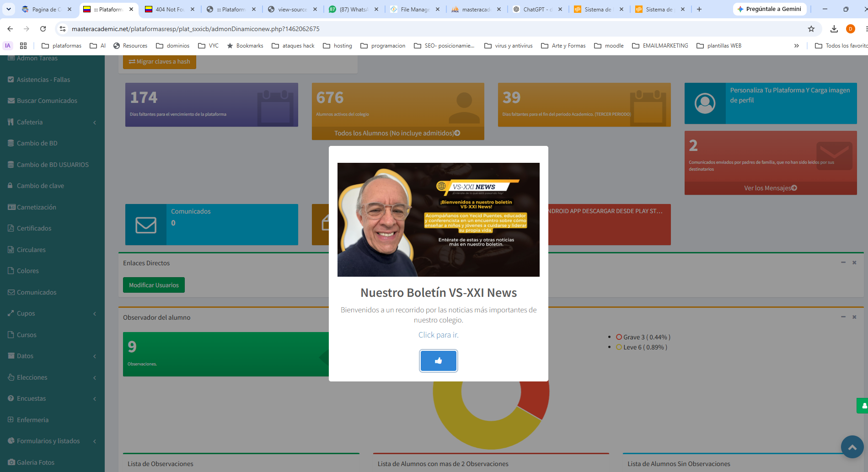Click the Carnetización ID card icon
Viewport: 868px width, 472px height.
(11, 207)
